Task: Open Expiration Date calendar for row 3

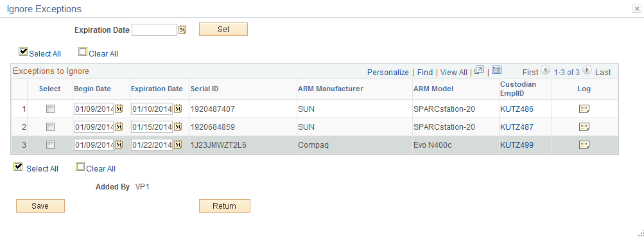Action: tap(178, 145)
